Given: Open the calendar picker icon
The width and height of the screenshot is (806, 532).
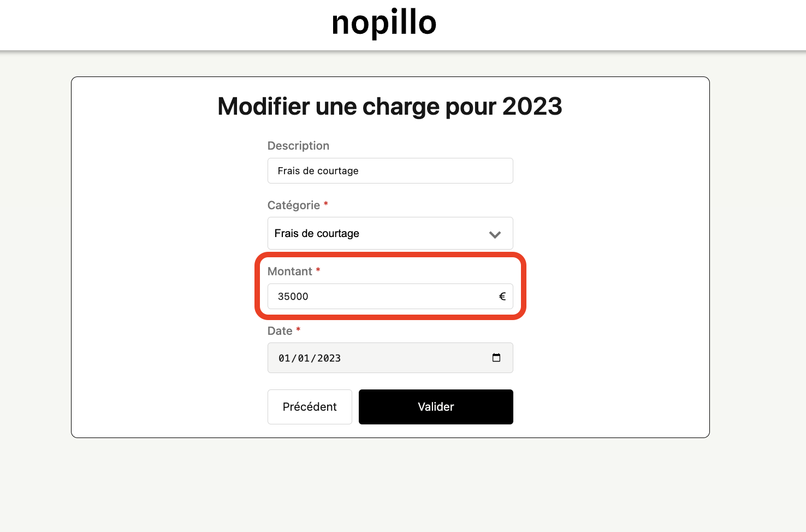Looking at the screenshot, I should pos(496,358).
